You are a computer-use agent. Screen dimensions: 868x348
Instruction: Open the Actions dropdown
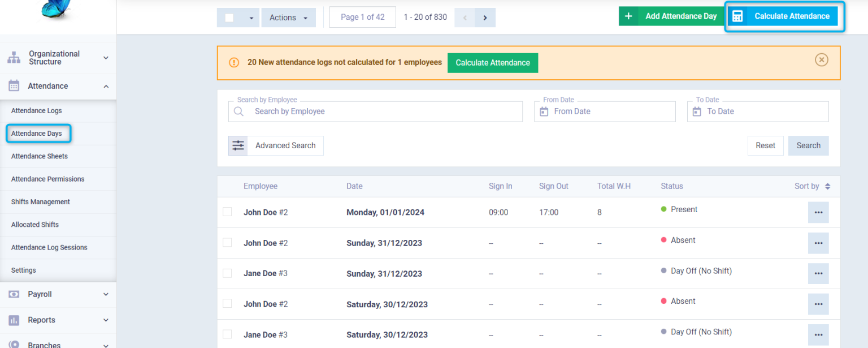click(288, 18)
